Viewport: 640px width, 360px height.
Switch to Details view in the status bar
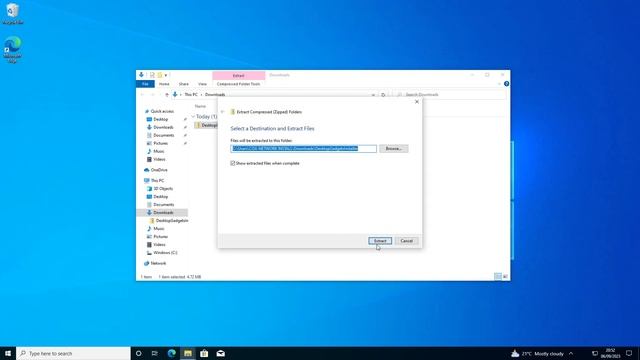click(x=498, y=277)
